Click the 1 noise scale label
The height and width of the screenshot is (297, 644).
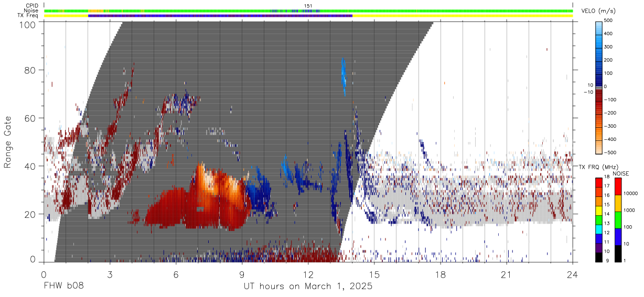click(625, 261)
